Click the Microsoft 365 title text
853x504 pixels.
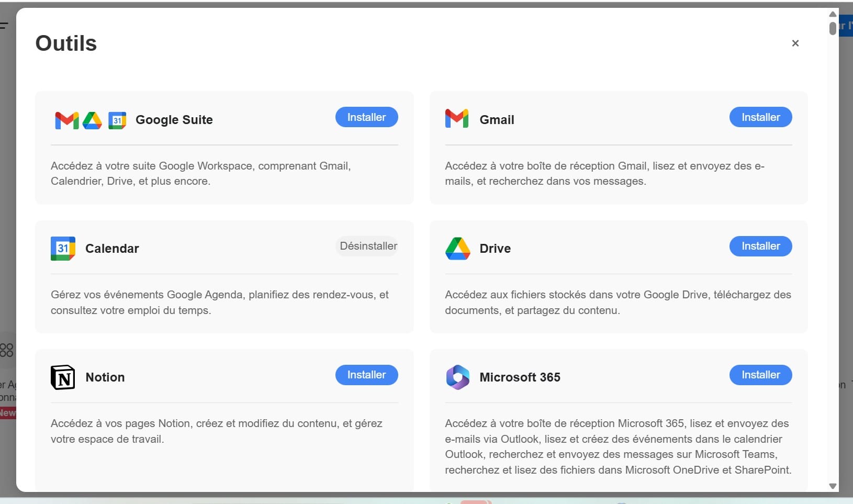tap(520, 377)
